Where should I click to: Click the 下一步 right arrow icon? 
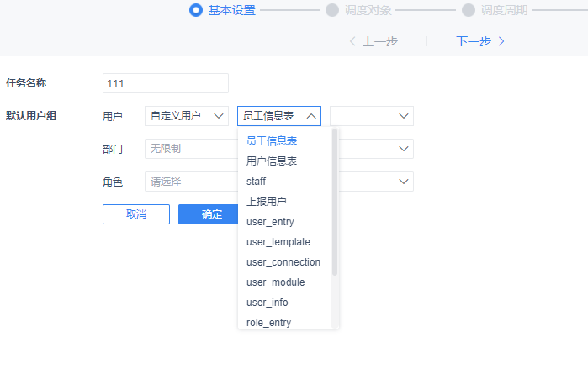(501, 41)
